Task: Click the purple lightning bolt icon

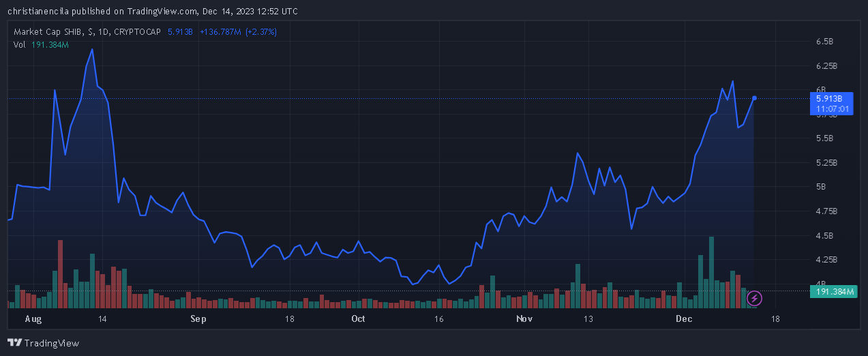Action: point(754,298)
